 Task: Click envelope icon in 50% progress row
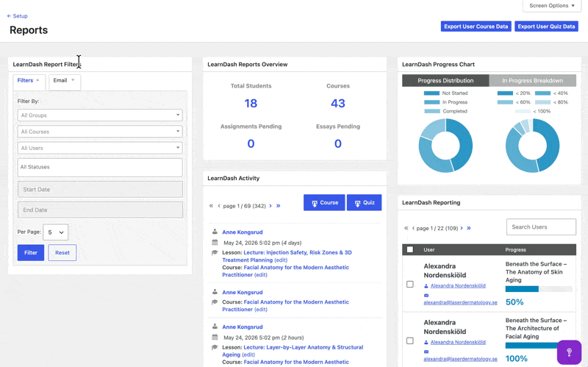tap(426, 296)
